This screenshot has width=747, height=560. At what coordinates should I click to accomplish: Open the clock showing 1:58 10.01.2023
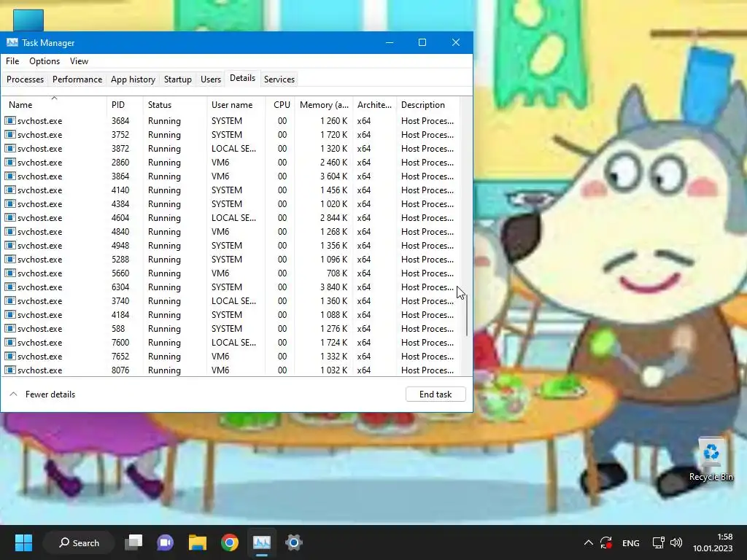[x=713, y=542]
